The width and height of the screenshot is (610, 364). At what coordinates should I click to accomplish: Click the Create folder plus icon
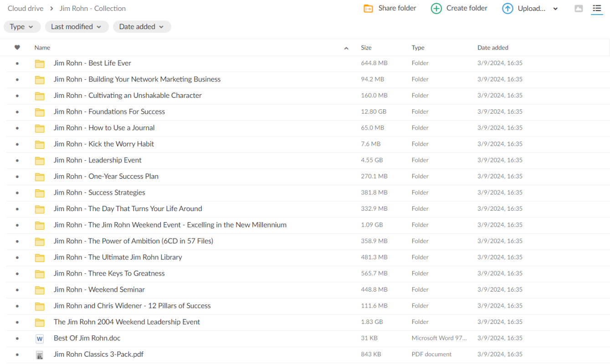coord(436,9)
